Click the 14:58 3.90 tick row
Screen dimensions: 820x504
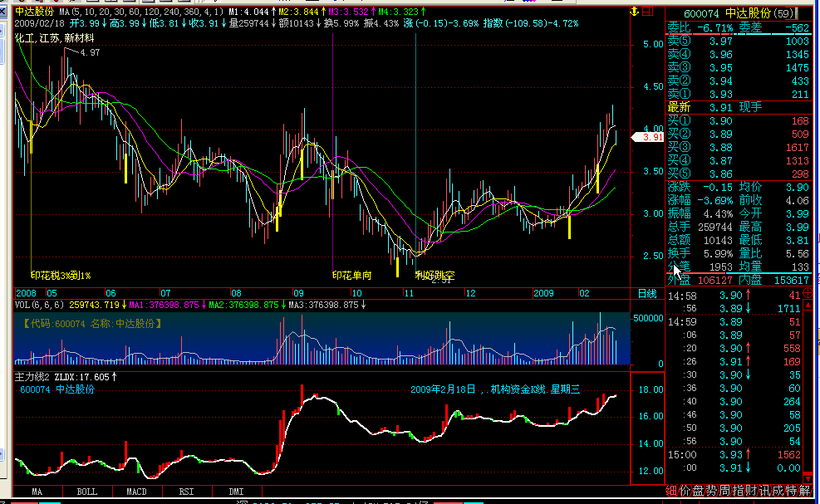pos(734,296)
